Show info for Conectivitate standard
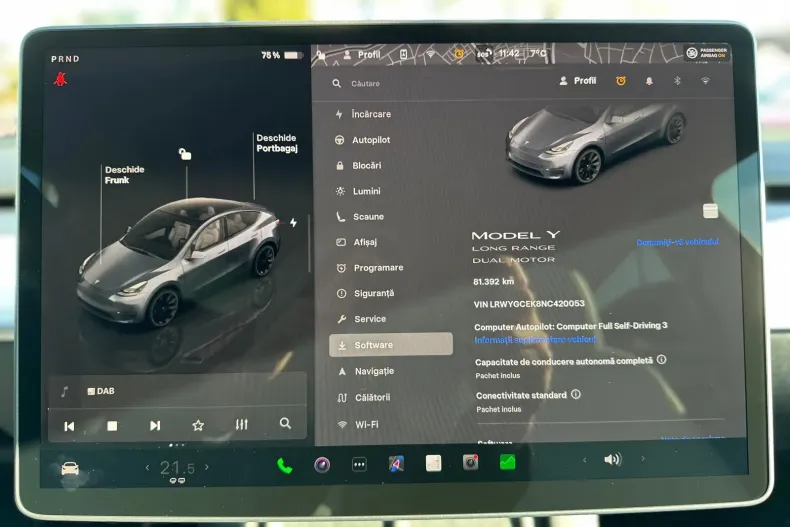Screen dimensions: 790x527 coord(576,394)
